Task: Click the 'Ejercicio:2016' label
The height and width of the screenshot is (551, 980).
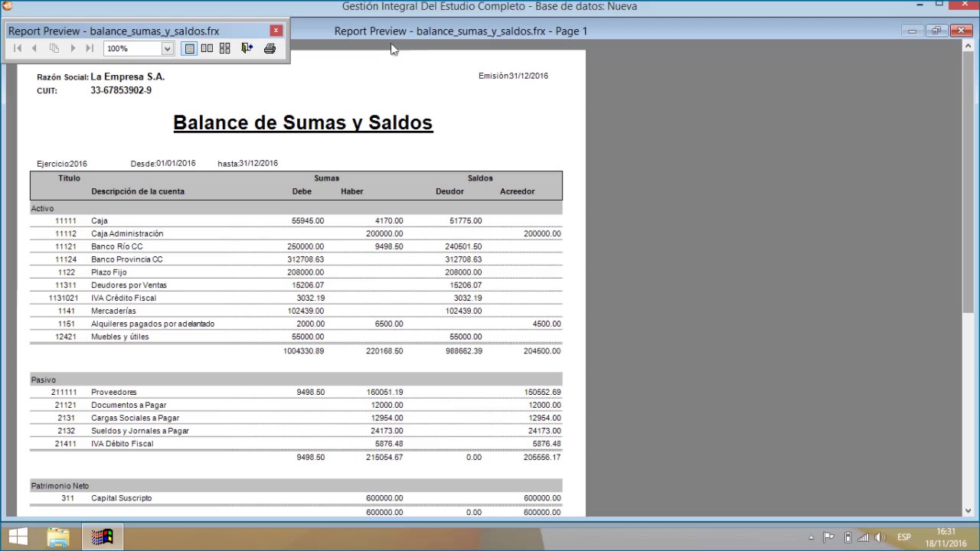Action: click(62, 164)
